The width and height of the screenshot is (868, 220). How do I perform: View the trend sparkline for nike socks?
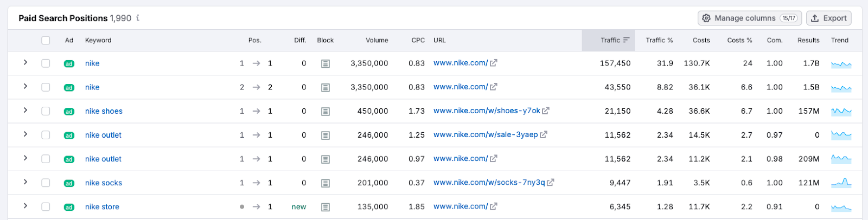(841, 183)
